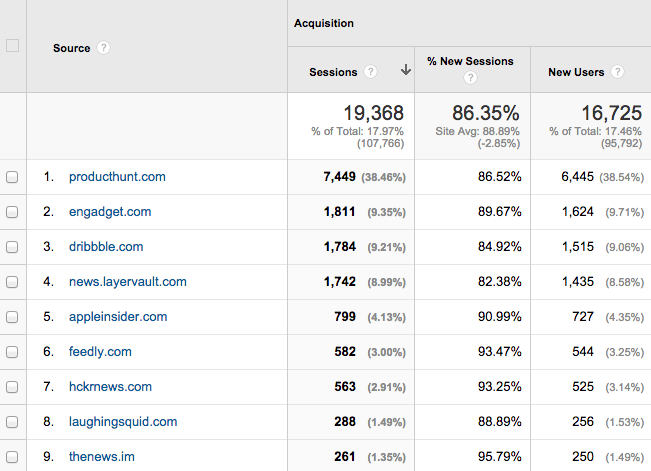Click the Acquisition group header

[x=324, y=23]
